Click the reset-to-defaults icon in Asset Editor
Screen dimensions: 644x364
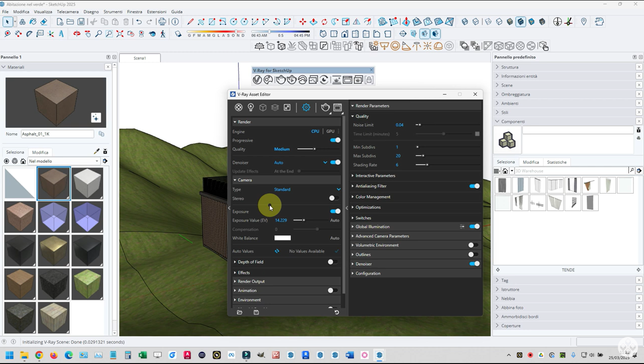pos(336,312)
